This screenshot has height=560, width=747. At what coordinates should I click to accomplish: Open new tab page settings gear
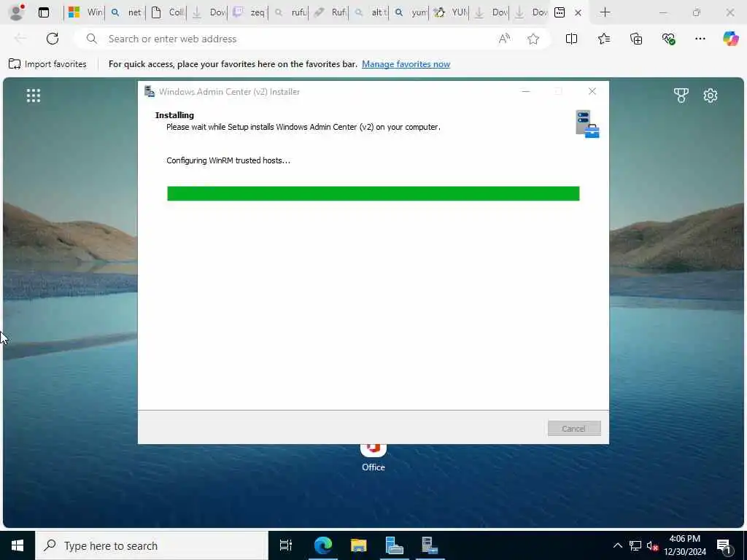pyautogui.click(x=711, y=96)
